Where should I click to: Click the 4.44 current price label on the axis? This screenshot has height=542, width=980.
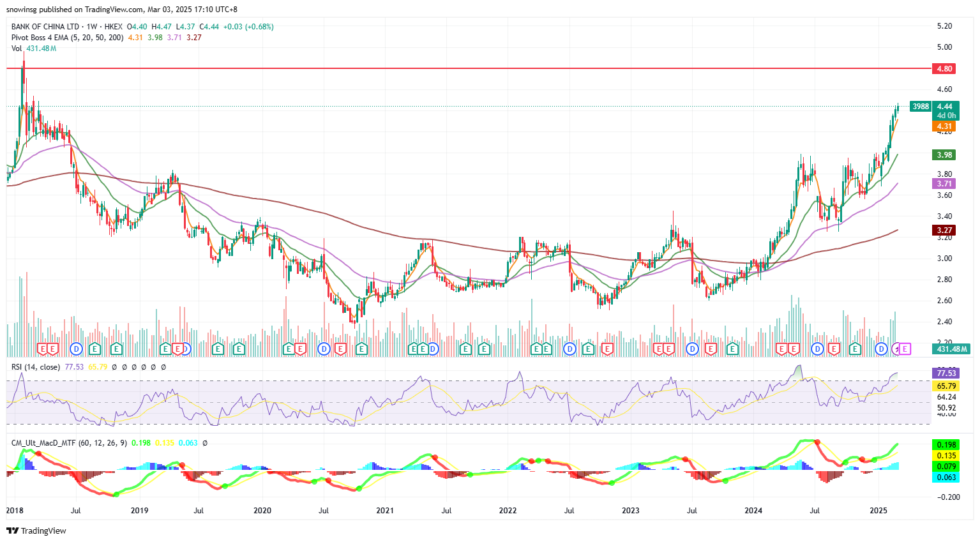coord(945,107)
